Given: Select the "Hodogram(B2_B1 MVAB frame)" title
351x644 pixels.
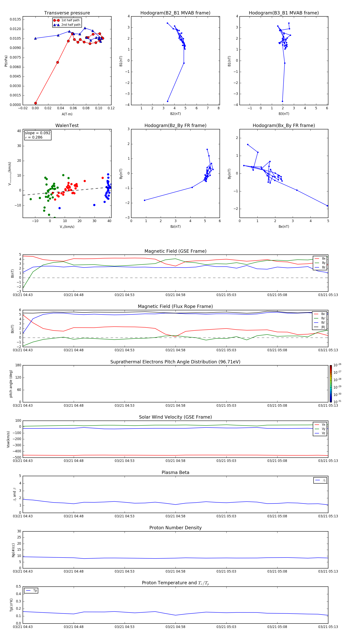Looking at the screenshot, I should (x=175, y=13).
